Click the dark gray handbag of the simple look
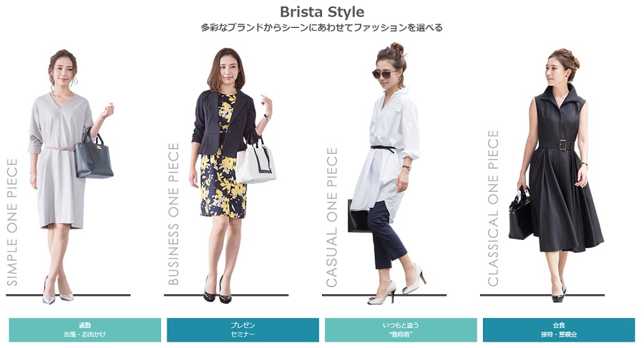This screenshot has width=644, height=348. pyautogui.click(x=94, y=156)
